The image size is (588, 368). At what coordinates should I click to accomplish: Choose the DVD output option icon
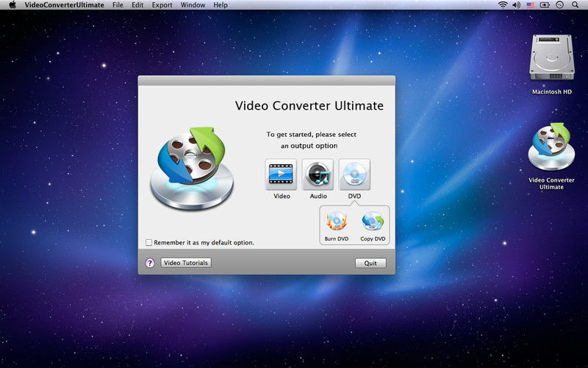coord(354,174)
